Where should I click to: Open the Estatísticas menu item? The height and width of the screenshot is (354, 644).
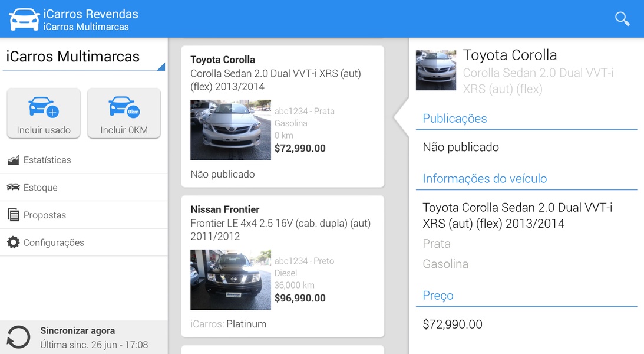(x=84, y=160)
